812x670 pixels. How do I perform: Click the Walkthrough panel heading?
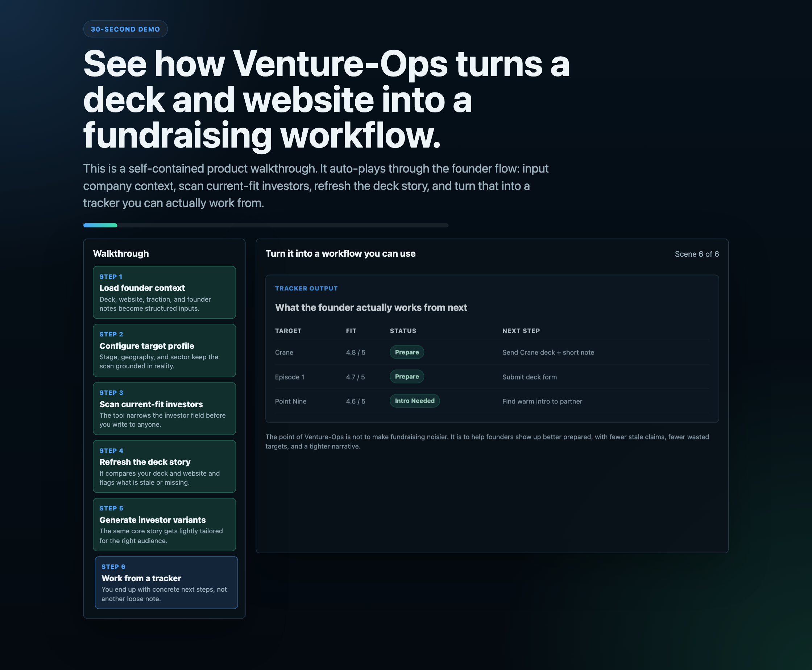121,253
